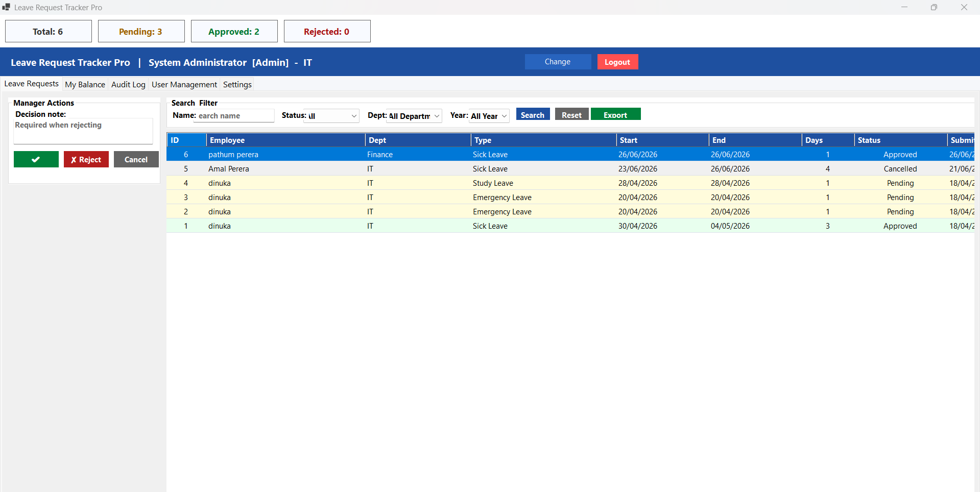Select request ID 3 cell
This screenshot has height=492, width=980.
point(186,197)
